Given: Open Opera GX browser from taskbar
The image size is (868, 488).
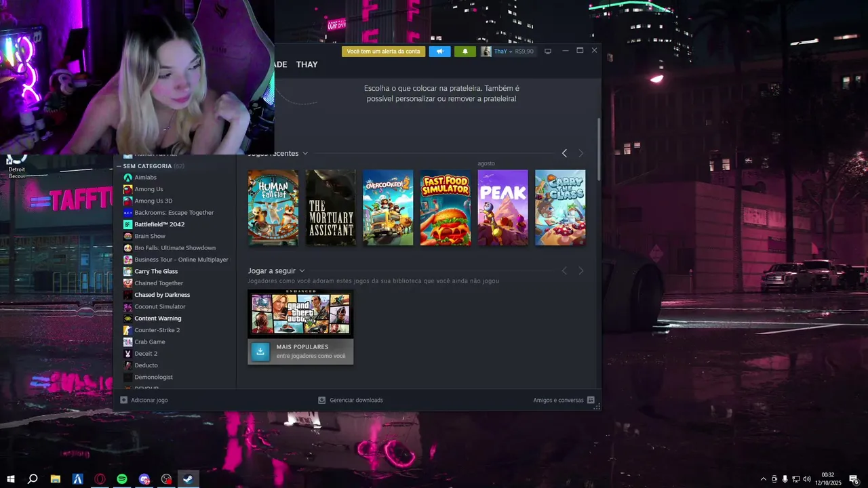Looking at the screenshot, I should coord(100,479).
